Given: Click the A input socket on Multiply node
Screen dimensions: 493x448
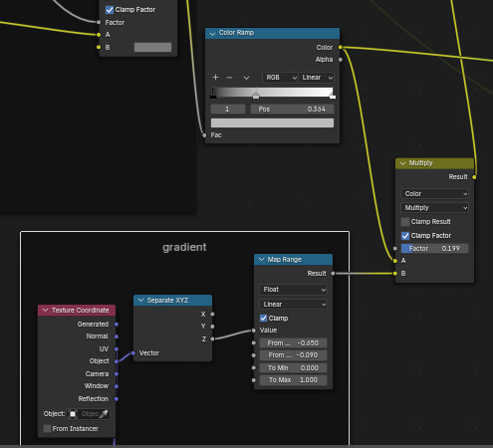Looking at the screenshot, I should click(x=395, y=261).
